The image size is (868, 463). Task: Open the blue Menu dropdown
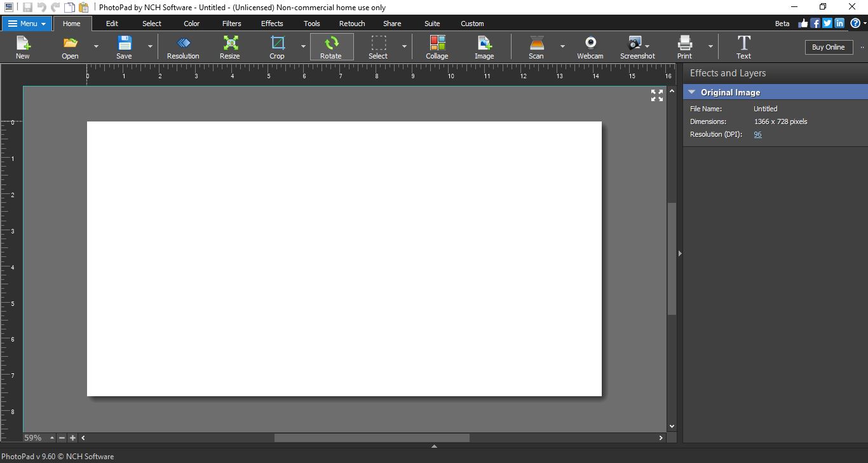[x=27, y=24]
